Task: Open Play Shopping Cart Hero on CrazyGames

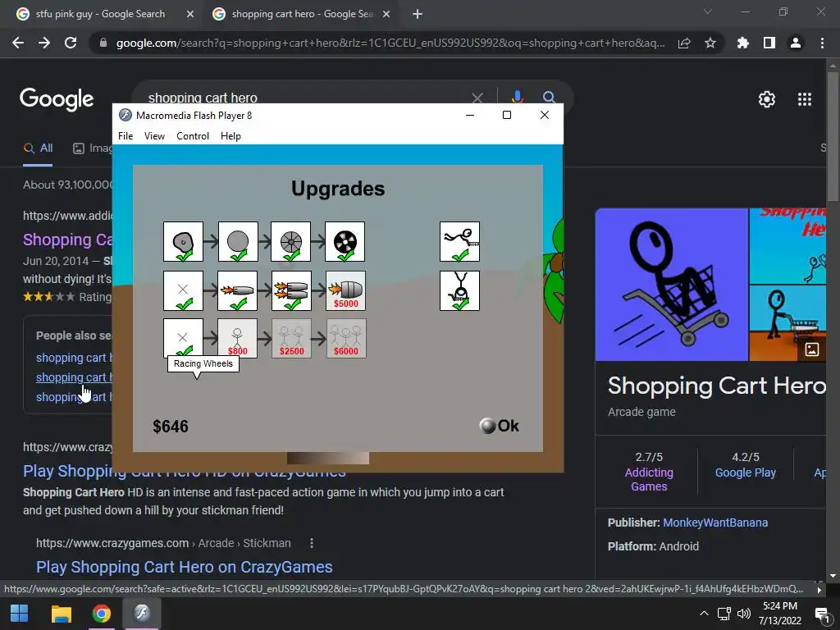Action: coord(185,567)
